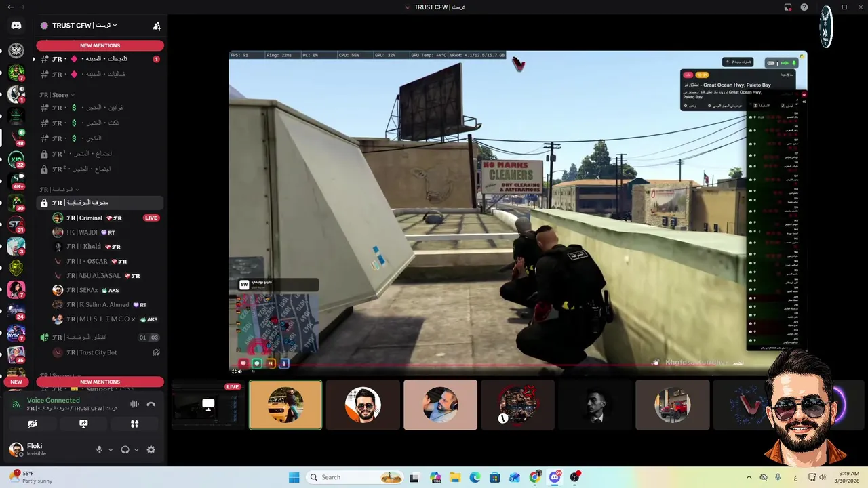Open headphone output options arrow
The height and width of the screenshot is (488, 868).
tap(136, 449)
